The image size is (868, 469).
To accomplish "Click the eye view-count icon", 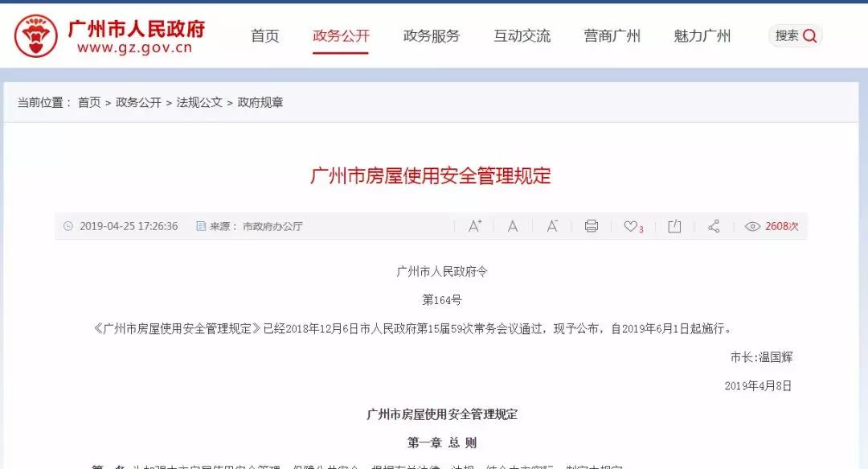I will click(752, 226).
